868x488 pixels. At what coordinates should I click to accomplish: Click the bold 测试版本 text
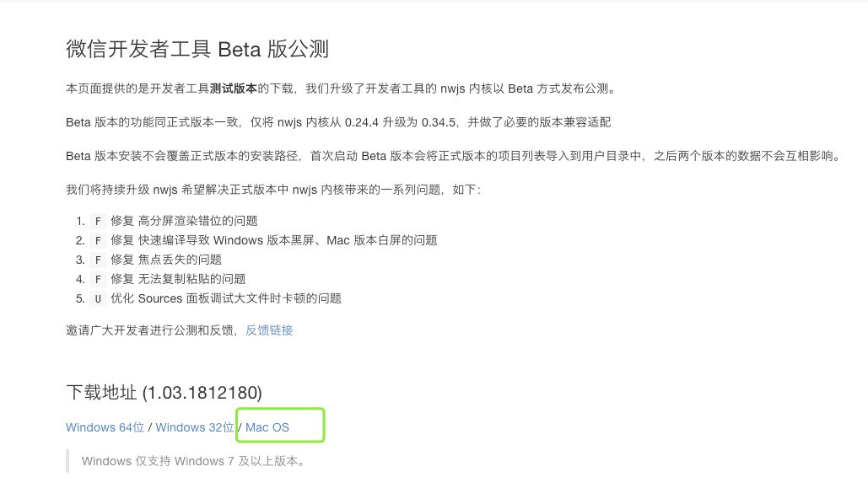click(x=233, y=88)
